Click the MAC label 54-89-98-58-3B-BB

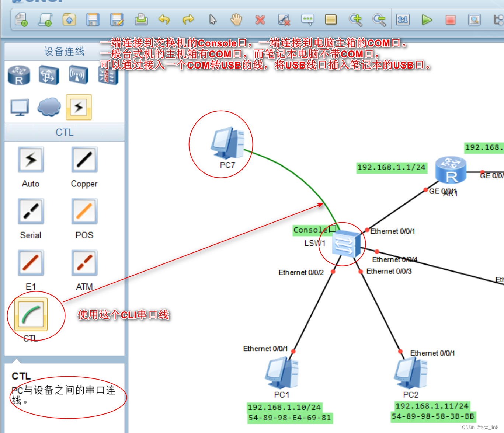(433, 416)
